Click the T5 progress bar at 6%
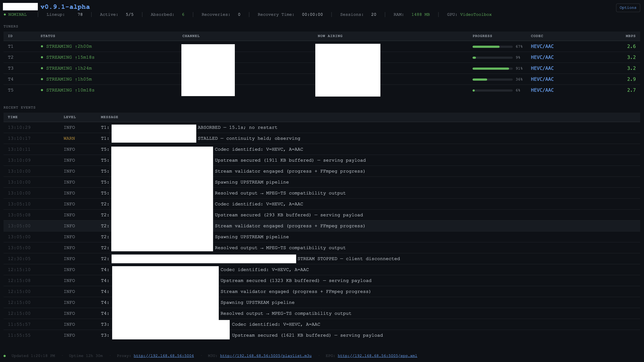This screenshot has width=644, height=362. click(x=492, y=90)
